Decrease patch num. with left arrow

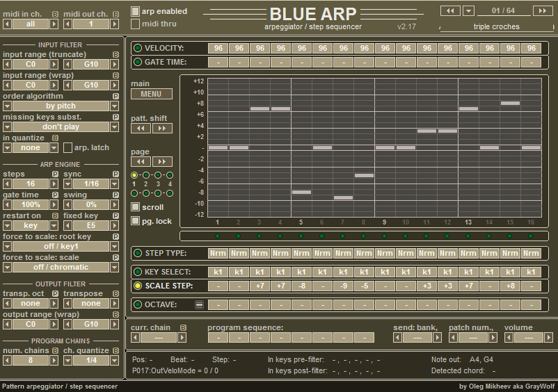pyautogui.click(x=453, y=337)
